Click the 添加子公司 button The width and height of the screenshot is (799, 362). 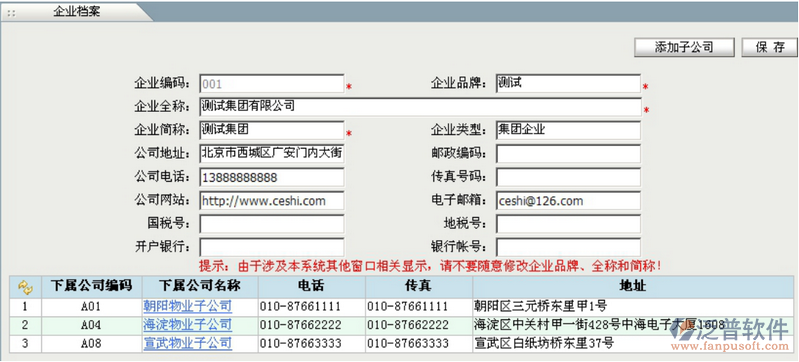pyautogui.click(x=684, y=47)
